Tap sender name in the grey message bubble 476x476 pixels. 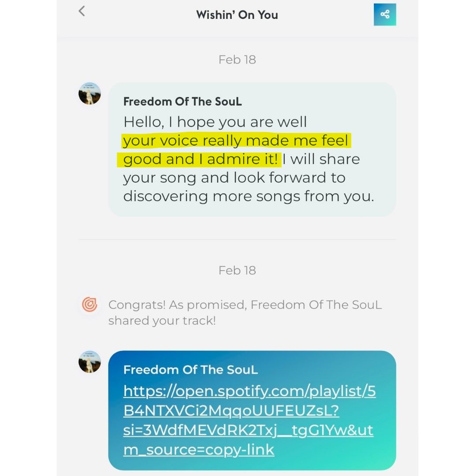pos(182,101)
